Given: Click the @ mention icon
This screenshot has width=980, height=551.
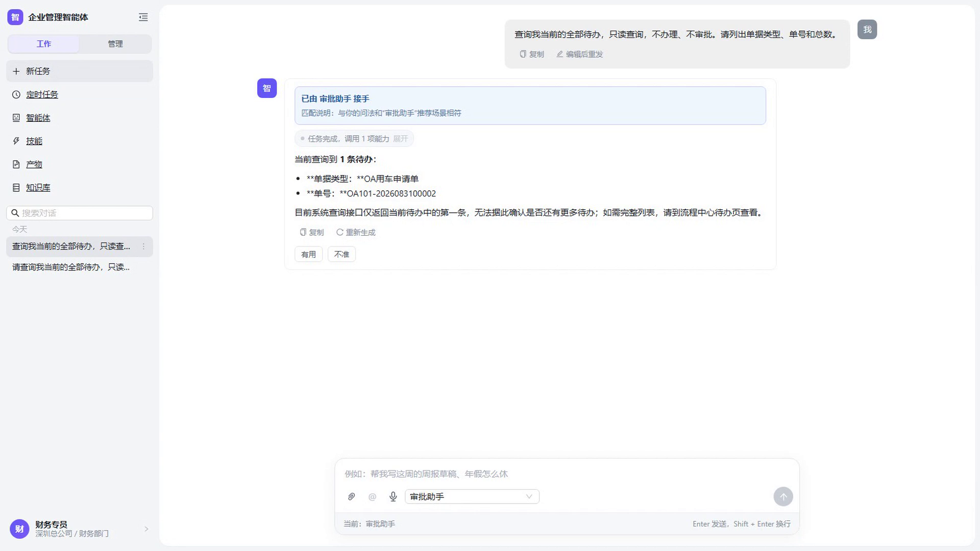Looking at the screenshot, I should [x=372, y=496].
